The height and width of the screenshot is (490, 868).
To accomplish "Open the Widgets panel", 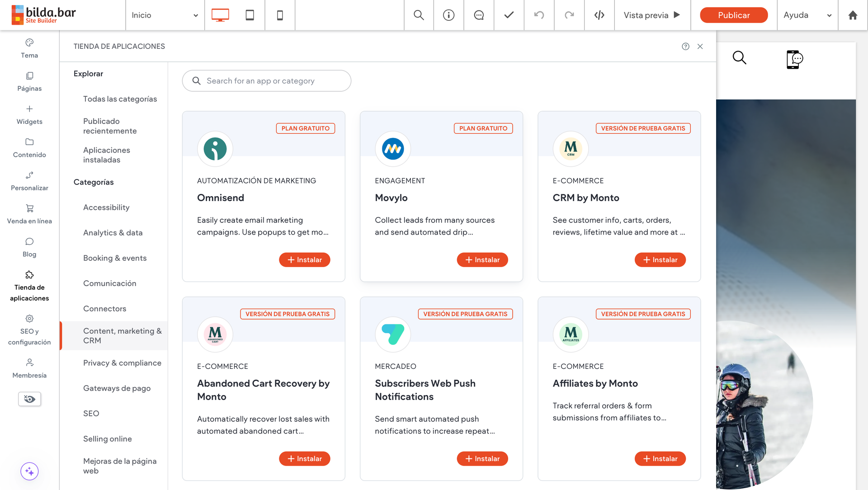I will [29, 115].
